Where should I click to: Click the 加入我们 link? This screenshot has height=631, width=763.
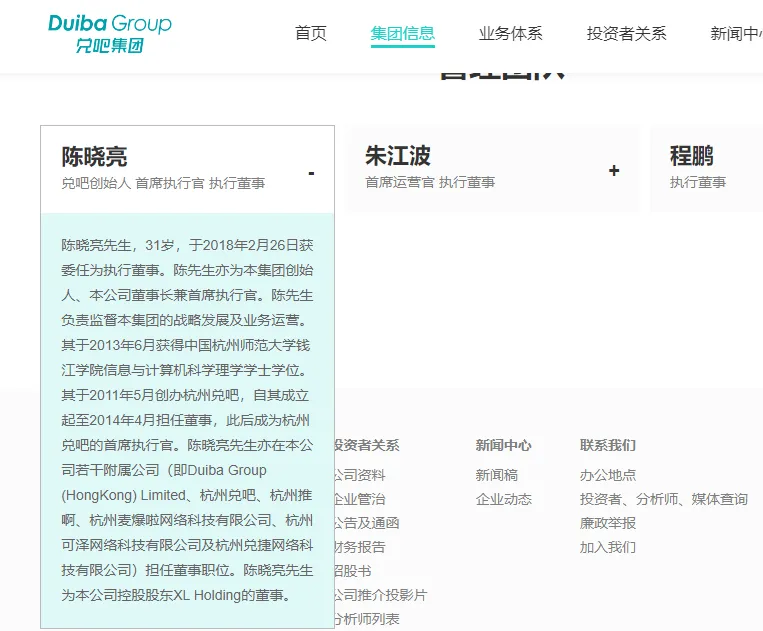click(608, 547)
